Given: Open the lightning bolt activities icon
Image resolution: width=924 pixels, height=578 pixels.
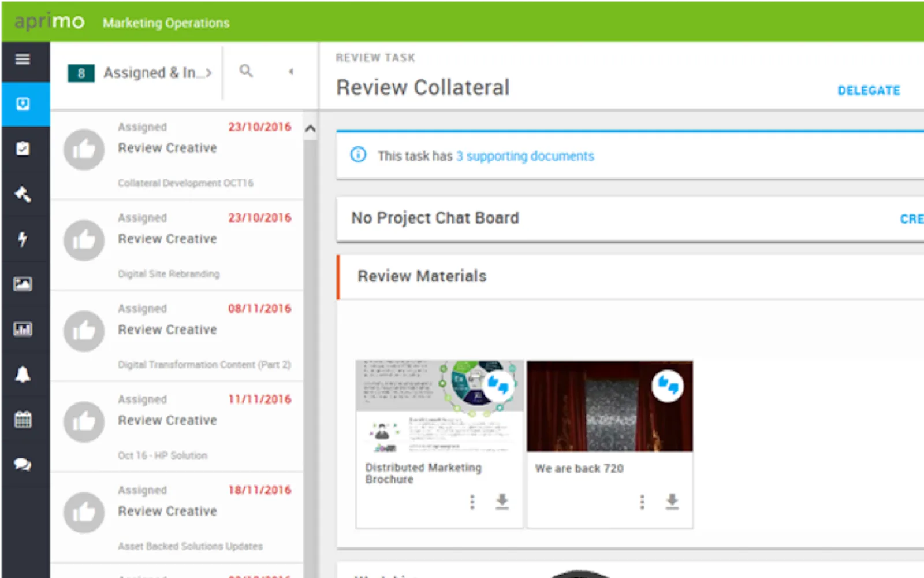Looking at the screenshot, I should [x=23, y=239].
